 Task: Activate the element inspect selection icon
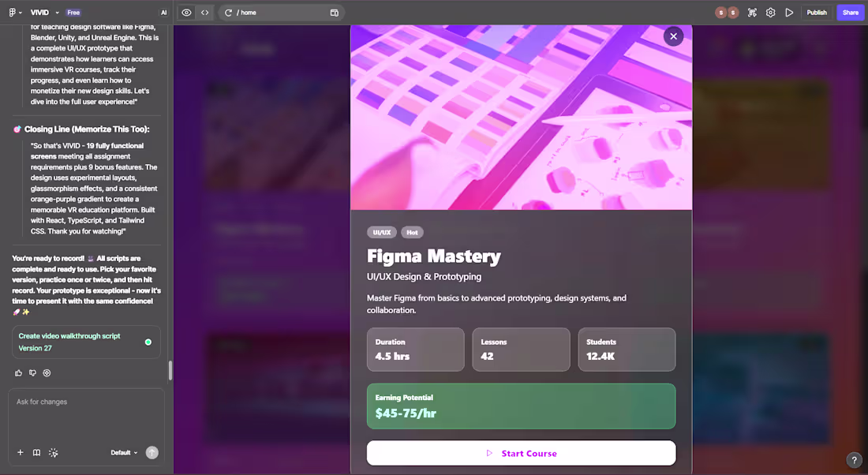tap(752, 12)
